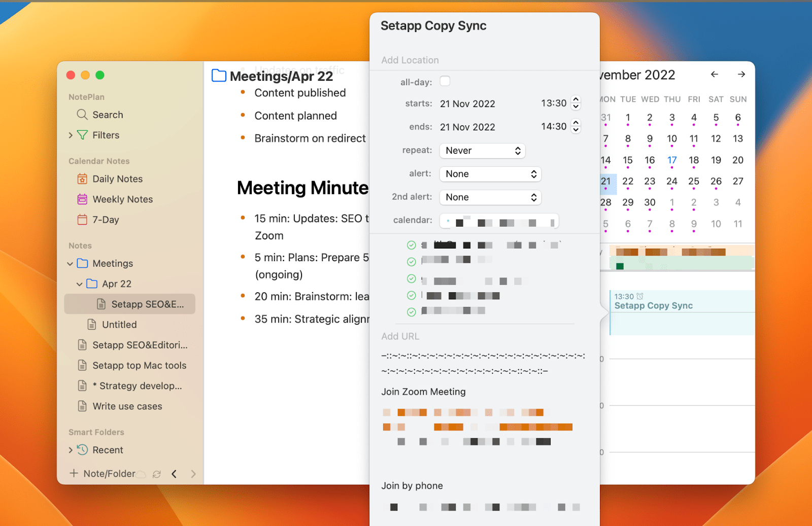Image resolution: width=812 pixels, height=526 pixels.
Task: Open the calendar selection dropdown
Action: coord(499,221)
